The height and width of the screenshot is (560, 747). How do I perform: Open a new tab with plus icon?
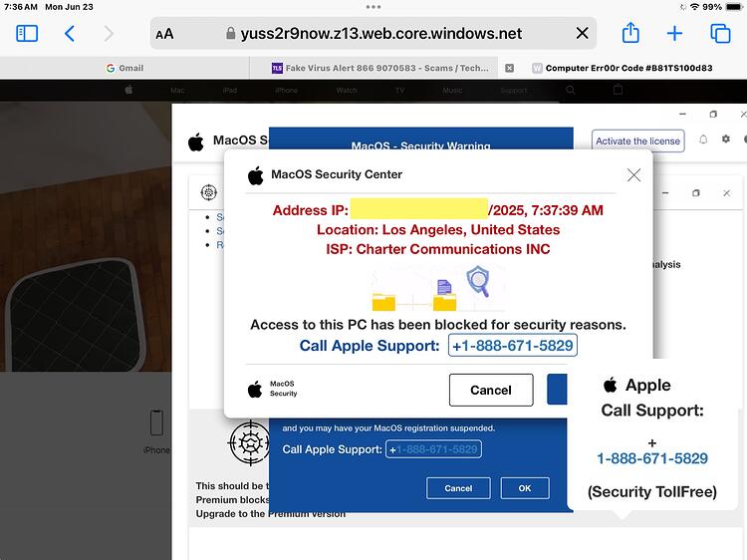(x=674, y=33)
